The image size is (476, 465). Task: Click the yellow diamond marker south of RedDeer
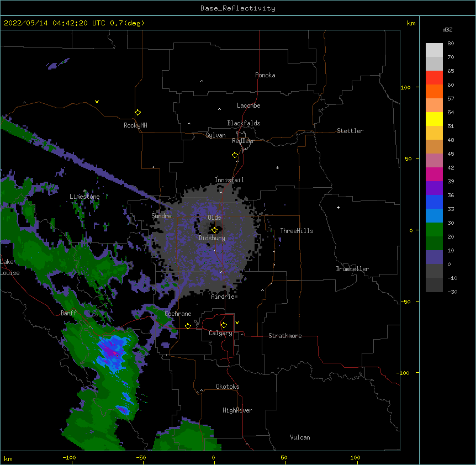pyautogui.click(x=235, y=155)
